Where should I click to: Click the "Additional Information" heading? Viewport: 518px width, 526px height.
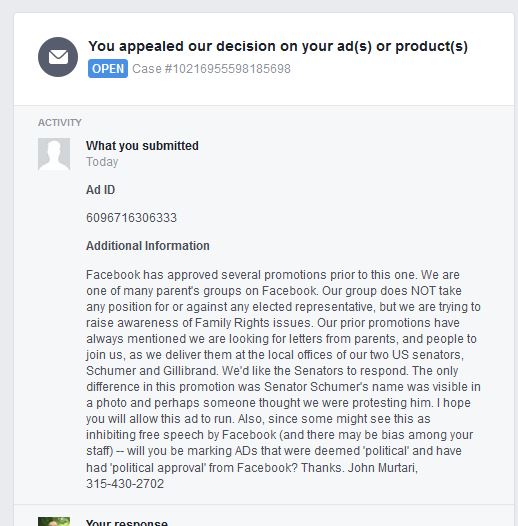tap(148, 246)
